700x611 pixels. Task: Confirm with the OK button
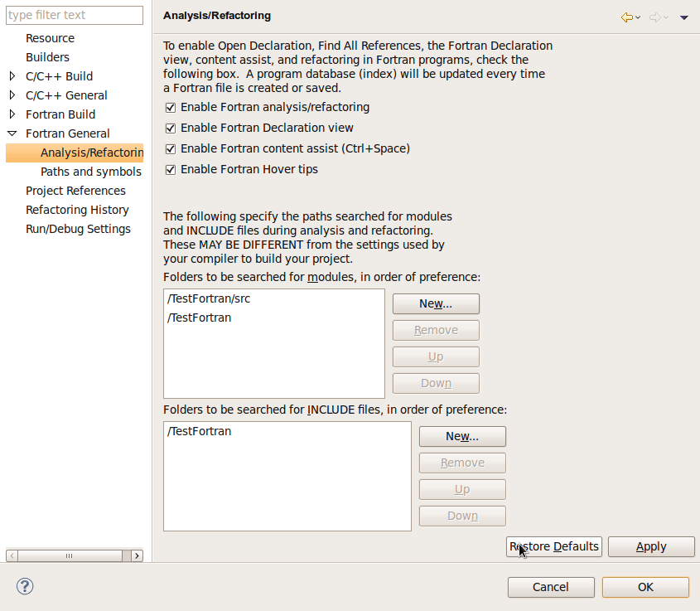645,587
